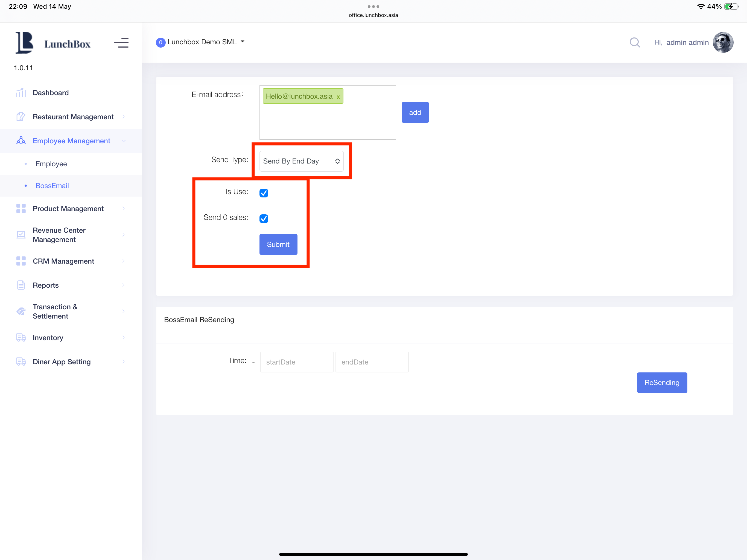Open the Send Type dropdown
Viewport: 747px width, 560px height.
tap(301, 161)
